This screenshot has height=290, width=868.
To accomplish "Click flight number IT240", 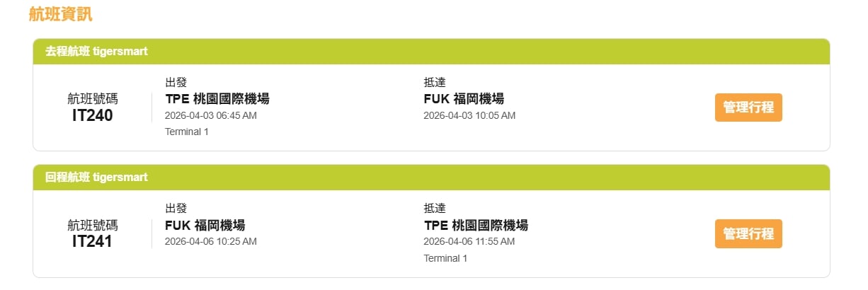I will click(x=93, y=115).
